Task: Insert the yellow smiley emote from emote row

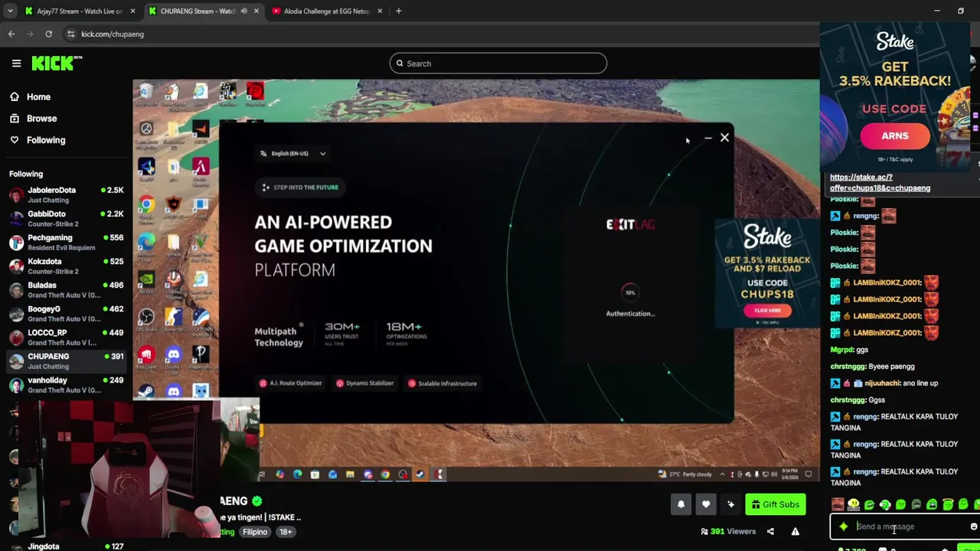Action: [854, 504]
